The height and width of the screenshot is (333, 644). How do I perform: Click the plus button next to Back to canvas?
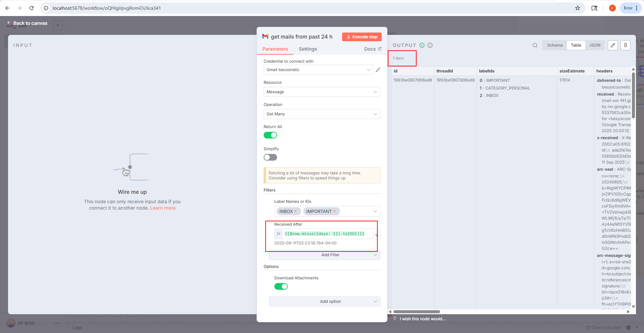pyautogui.click(x=58, y=25)
